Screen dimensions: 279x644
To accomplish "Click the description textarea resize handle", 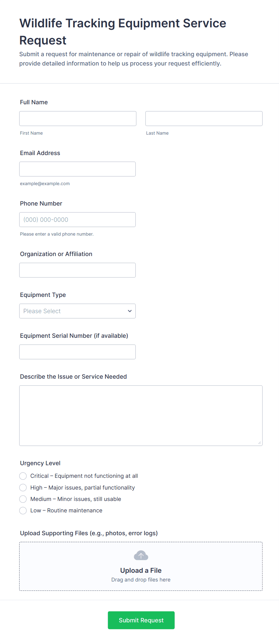I will [259, 443].
